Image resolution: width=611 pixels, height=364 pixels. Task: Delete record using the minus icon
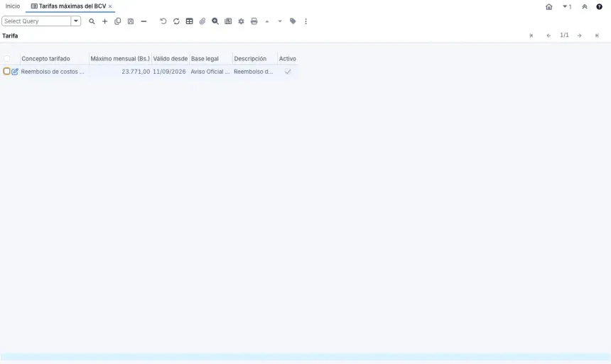144,21
